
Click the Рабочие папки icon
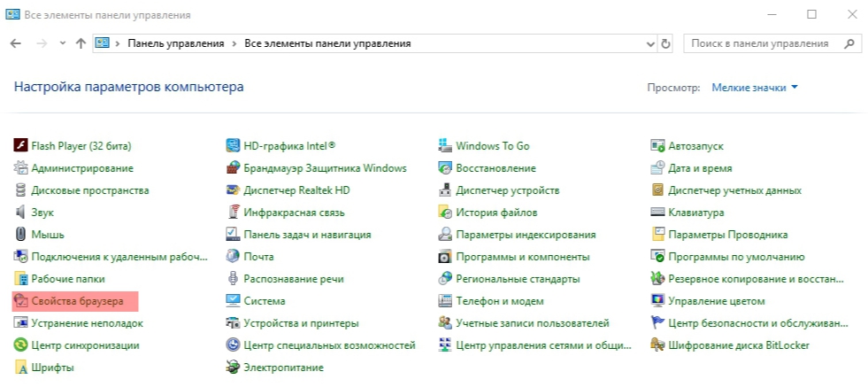pos(20,279)
